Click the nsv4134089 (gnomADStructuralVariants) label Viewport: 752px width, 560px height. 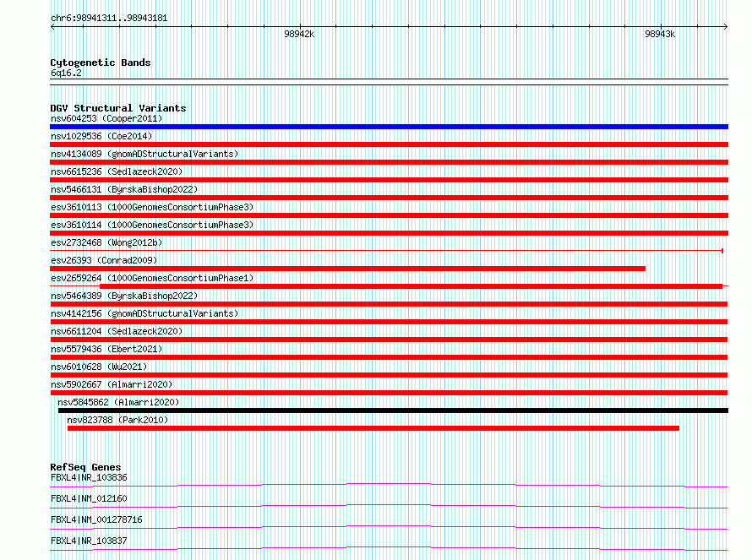[144, 154]
